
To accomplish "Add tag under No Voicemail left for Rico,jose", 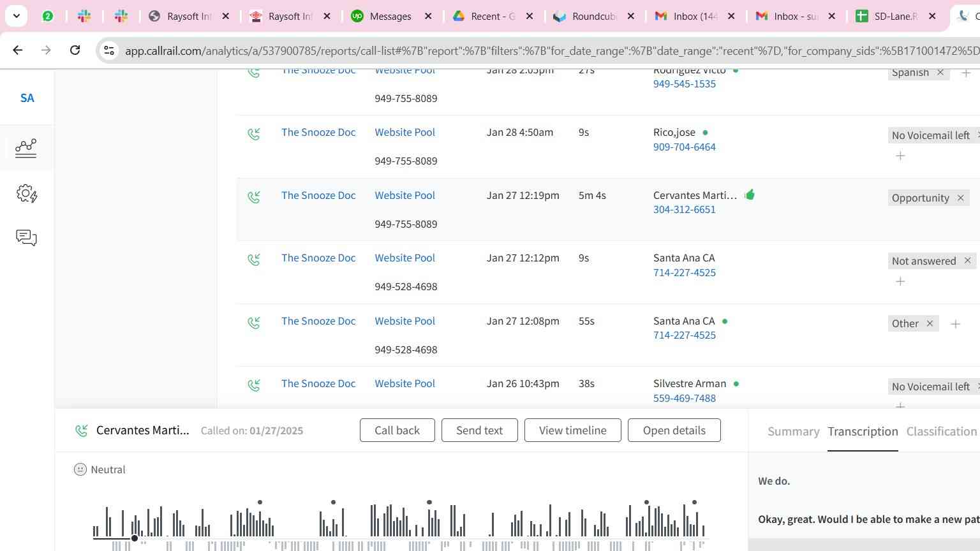I will point(900,156).
